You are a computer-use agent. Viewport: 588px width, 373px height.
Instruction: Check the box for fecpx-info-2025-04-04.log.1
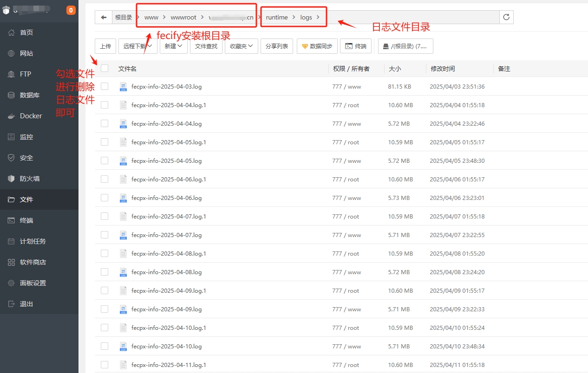pyautogui.click(x=105, y=105)
